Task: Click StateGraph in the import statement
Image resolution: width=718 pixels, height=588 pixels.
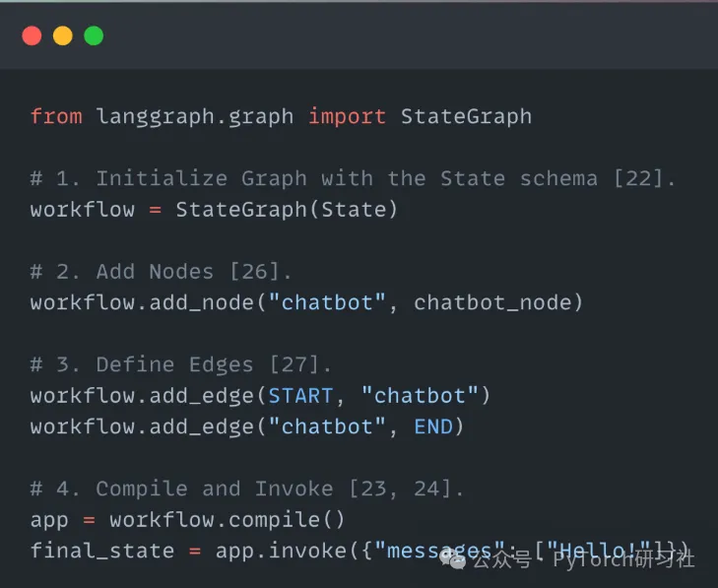Action: (466, 116)
